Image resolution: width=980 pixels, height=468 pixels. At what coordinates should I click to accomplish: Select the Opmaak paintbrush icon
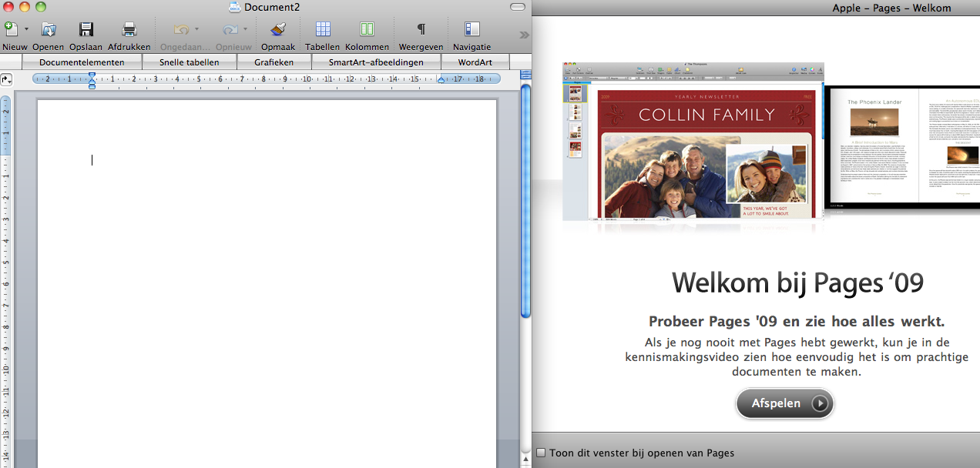pyautogui.click(x=278, y=29)
